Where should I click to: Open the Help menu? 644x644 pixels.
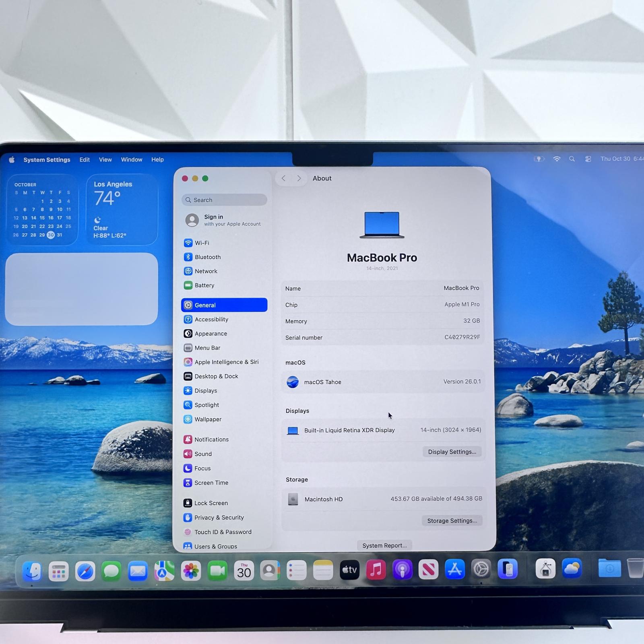[157, 159]
